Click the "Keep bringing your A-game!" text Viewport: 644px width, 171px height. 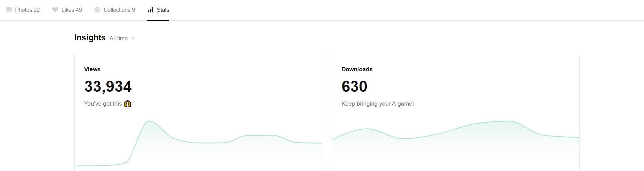pyautogui.click(x=377, y=104)
